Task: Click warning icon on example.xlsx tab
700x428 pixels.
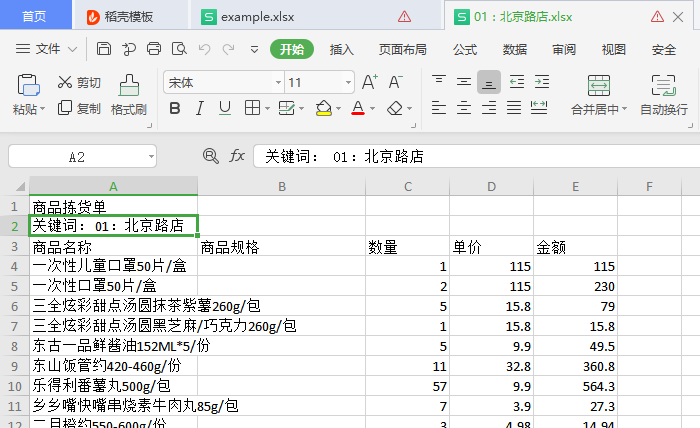Action: 404,17
